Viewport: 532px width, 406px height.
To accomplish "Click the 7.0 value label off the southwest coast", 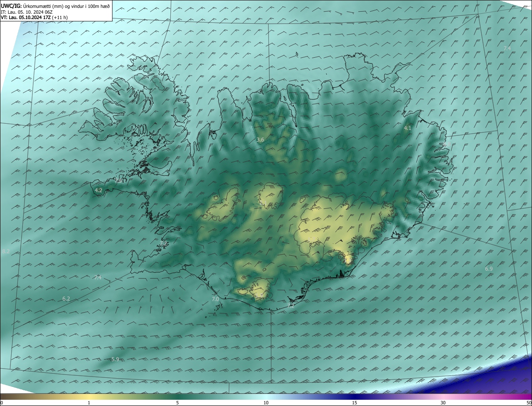I will coord(215,299).
